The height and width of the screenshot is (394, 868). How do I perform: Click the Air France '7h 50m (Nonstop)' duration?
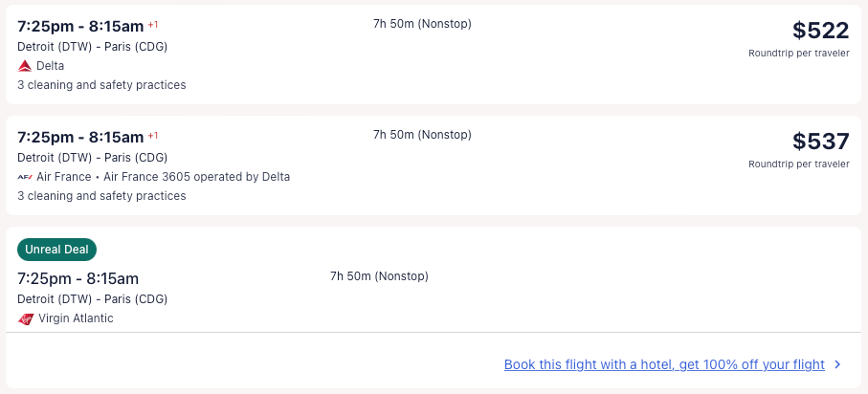(422, 135)
